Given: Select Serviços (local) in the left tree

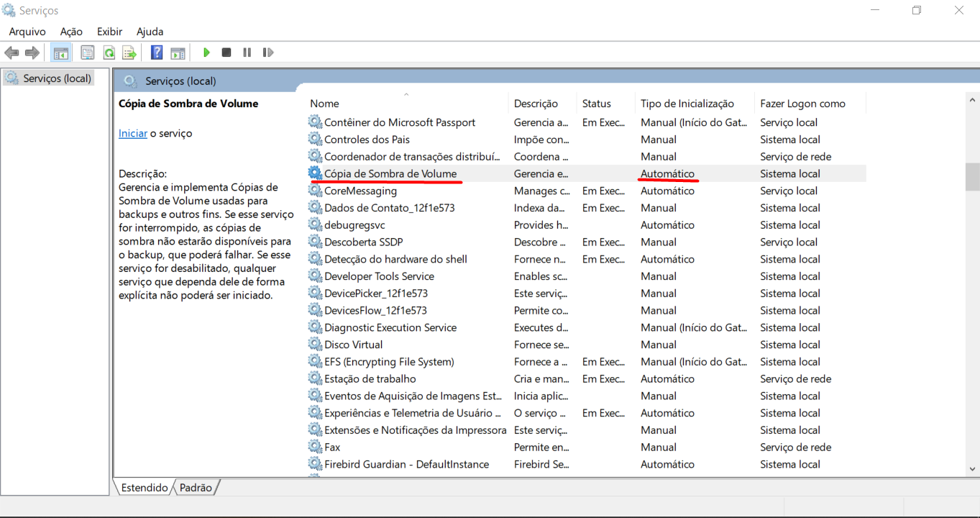Looking at the screenshot, I should click(57, 78).
